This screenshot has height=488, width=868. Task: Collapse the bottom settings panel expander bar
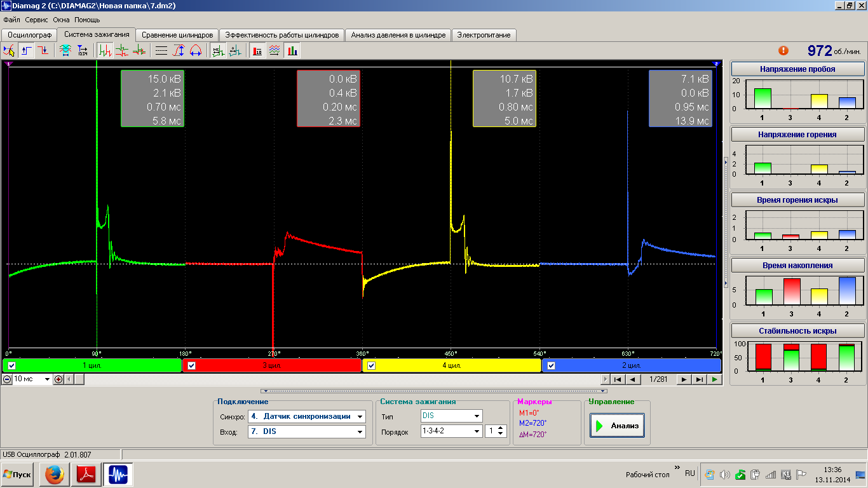click(x=434, y=391)
